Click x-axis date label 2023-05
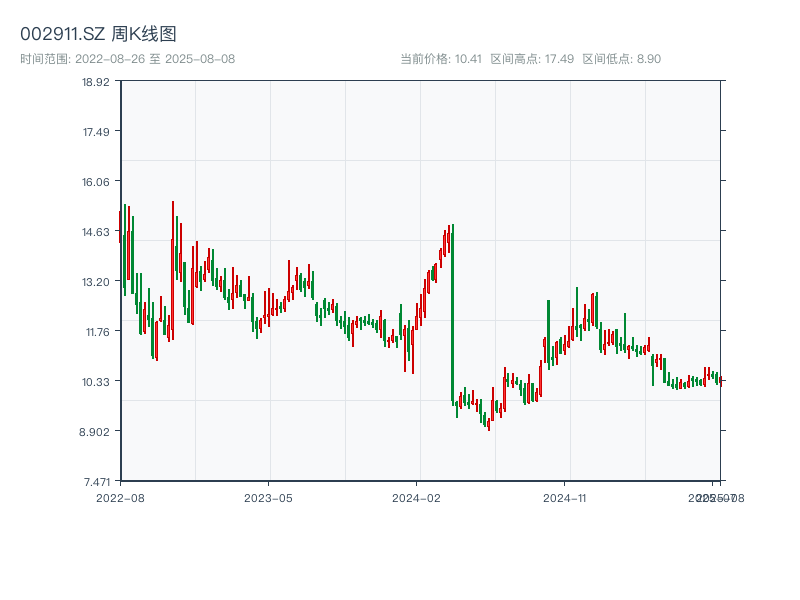The width and height of the screenshot is (800, 600). (268, 498)
